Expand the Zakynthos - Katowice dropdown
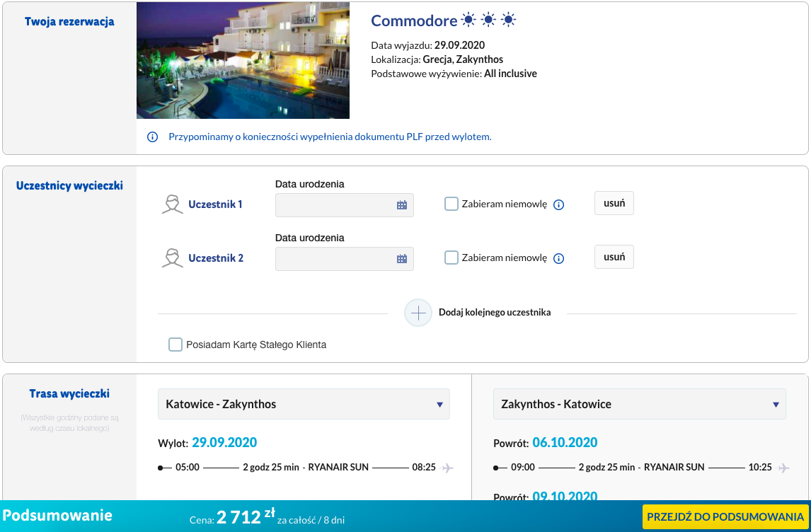Image resolution: width=811 pixels, height=532 pixels. point(639,404)
